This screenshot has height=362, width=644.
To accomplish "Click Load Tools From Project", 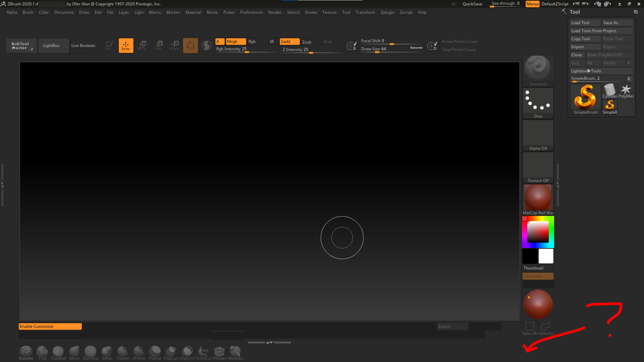I will click(602, 31).
